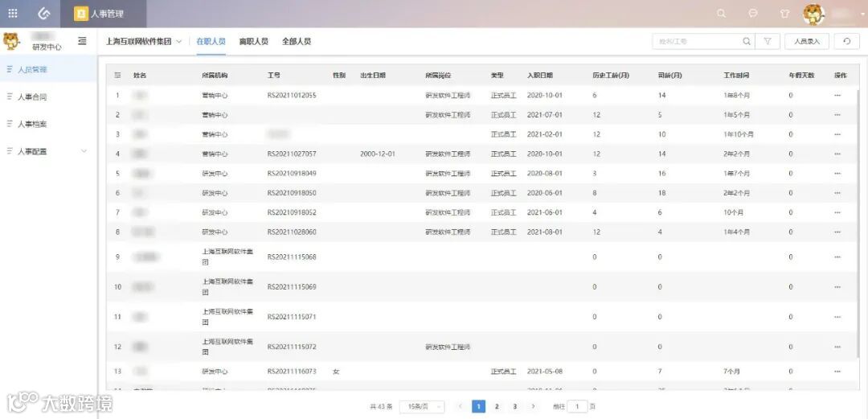Viewport: 868px width, 419px height.
Task: Open row actions for RS20211028060
Action: pos(837,232)
